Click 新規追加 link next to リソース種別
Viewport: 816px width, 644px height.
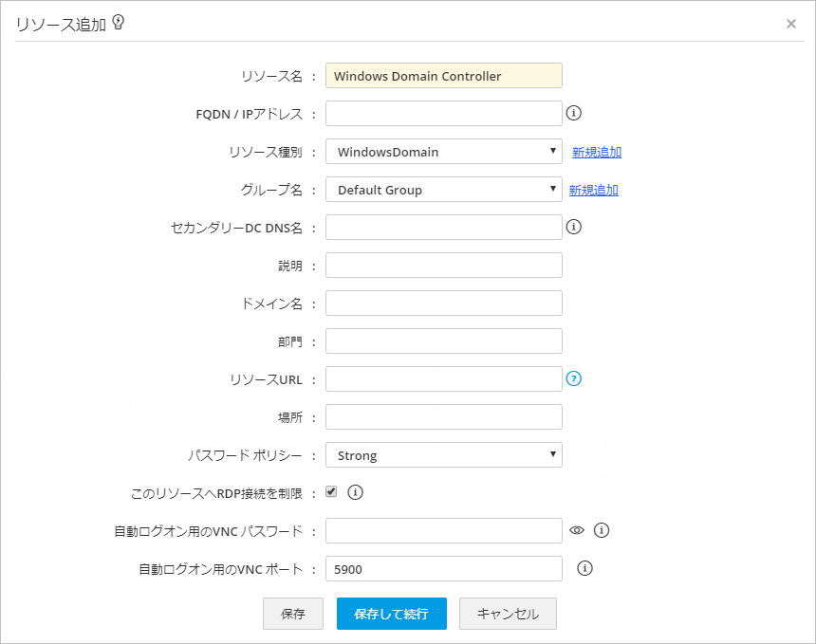(597, 152)
